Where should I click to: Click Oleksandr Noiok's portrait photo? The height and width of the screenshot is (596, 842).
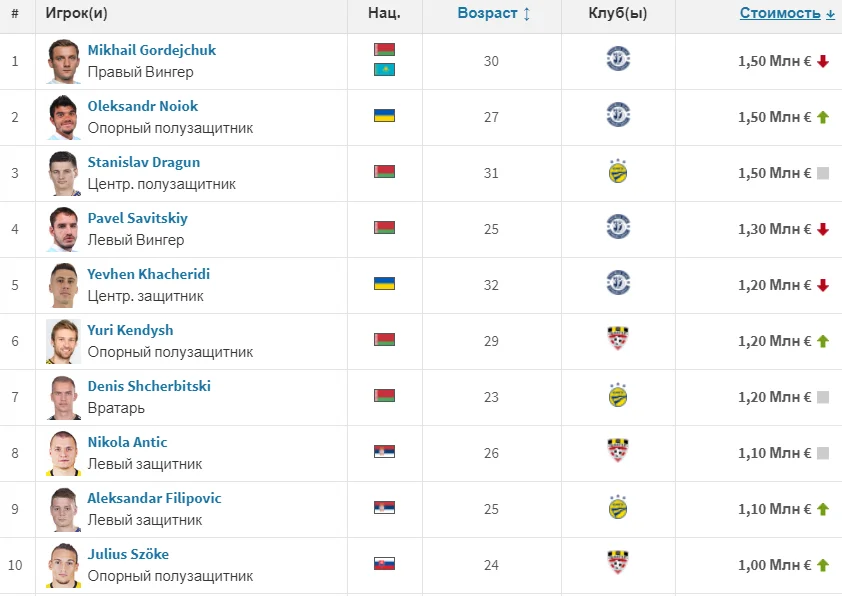[64, 117]
